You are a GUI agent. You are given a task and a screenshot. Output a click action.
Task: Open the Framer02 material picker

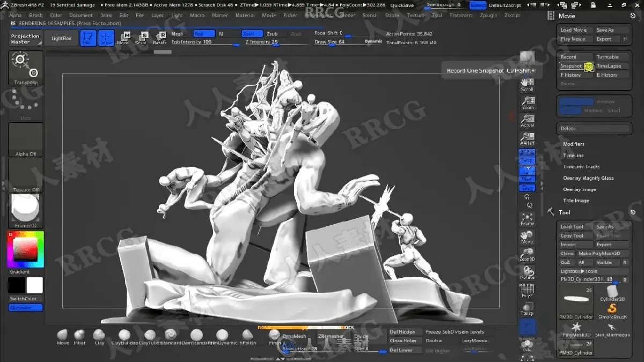[x=26, y=211]
